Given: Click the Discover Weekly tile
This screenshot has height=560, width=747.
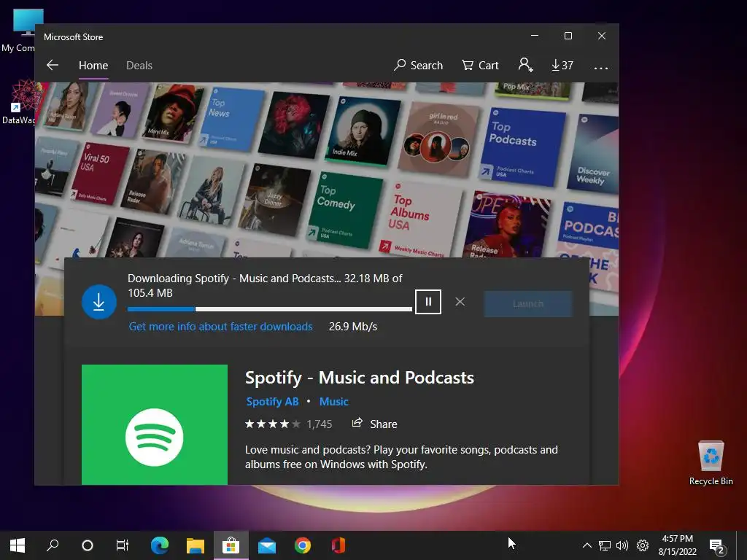Looking at the screenshot, I should pos(594,153).
